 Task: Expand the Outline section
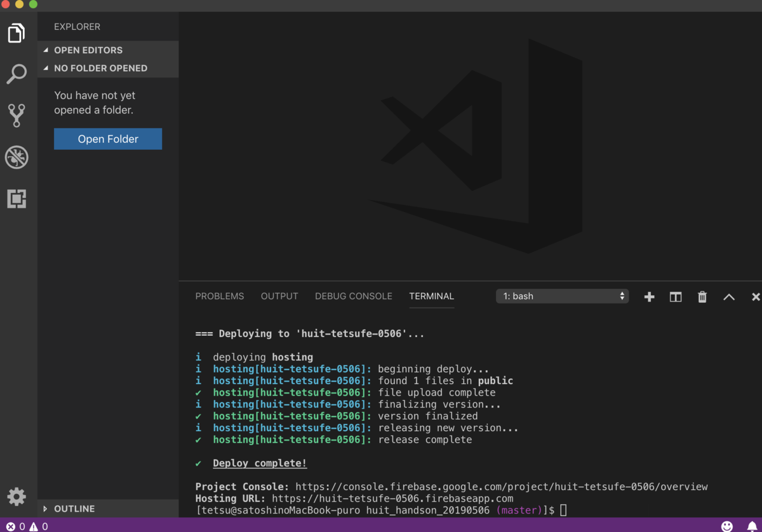(108, 509)
